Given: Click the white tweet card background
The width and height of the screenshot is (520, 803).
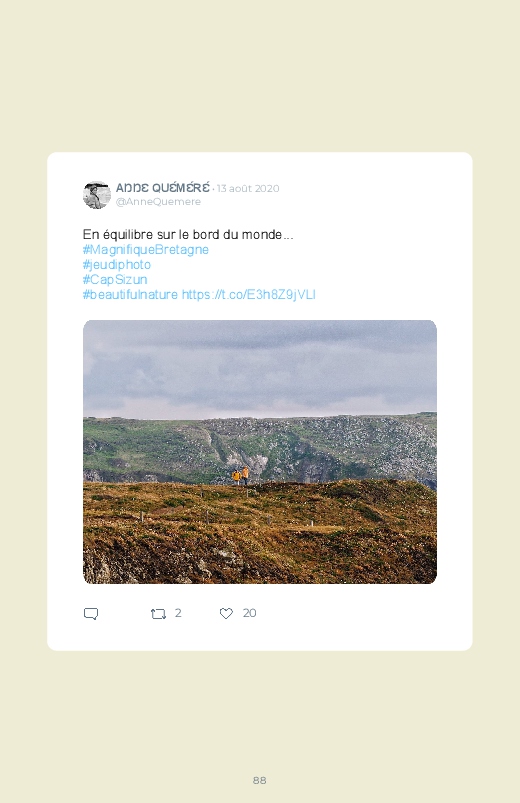Looking at the screenshot, I should click(x=260, y=402).
